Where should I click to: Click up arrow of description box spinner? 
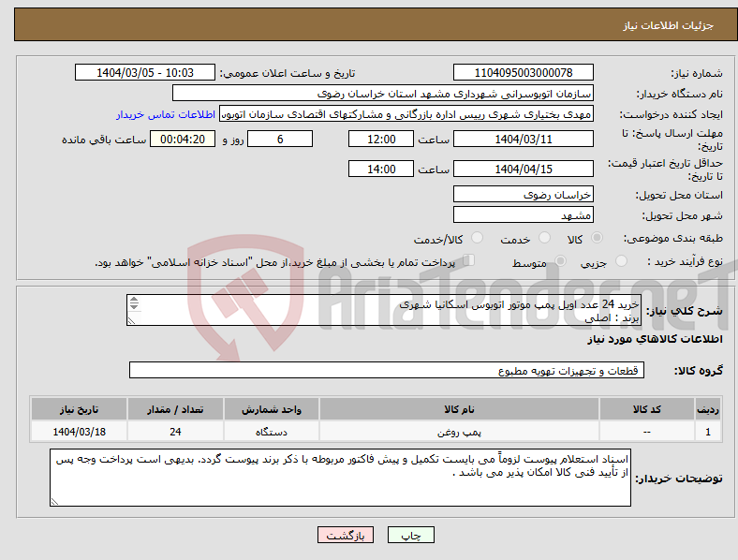point(134,300)
